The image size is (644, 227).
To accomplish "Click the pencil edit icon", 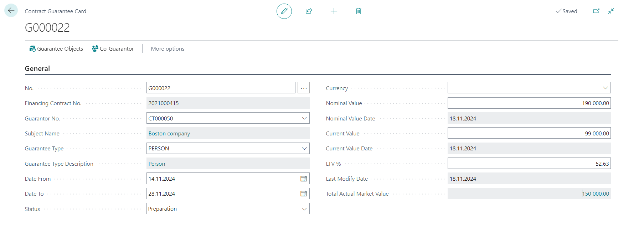I will [284, 11].
